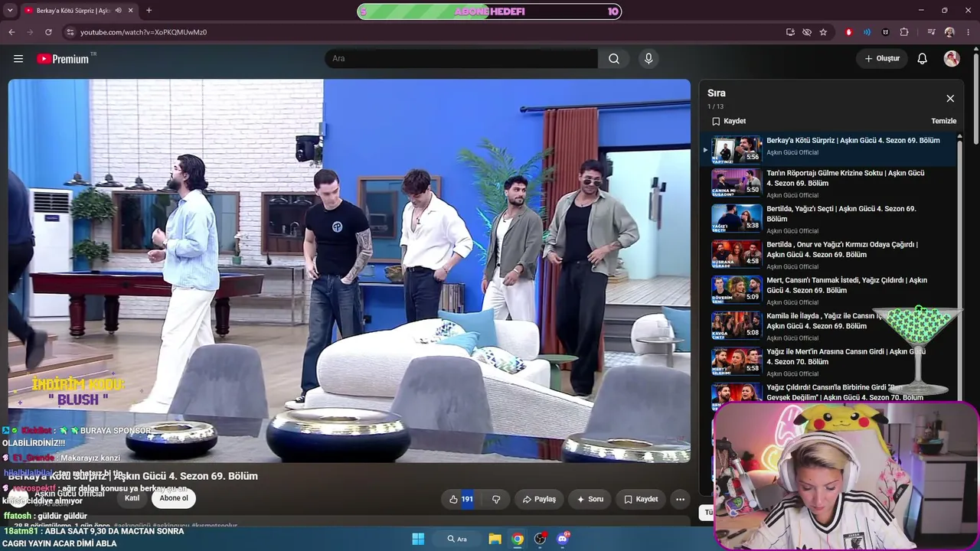
Task: Open the red hand blocker extension
Action: (x=848, y=32)
